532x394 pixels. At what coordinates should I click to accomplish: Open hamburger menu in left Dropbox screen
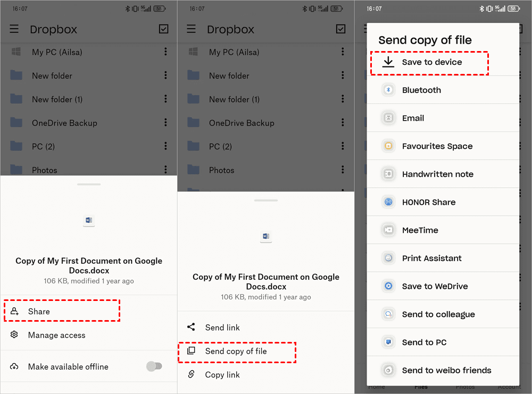coord(14,29)
